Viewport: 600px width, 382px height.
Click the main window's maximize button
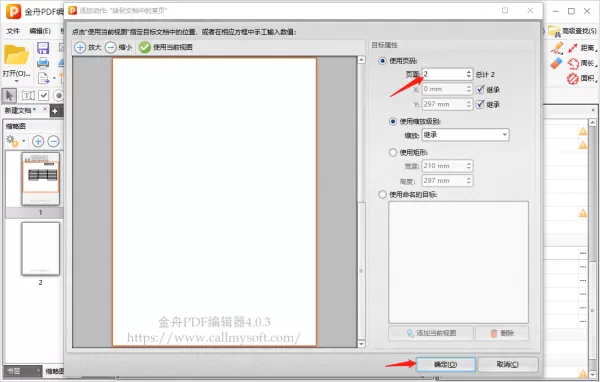(571, 11)
